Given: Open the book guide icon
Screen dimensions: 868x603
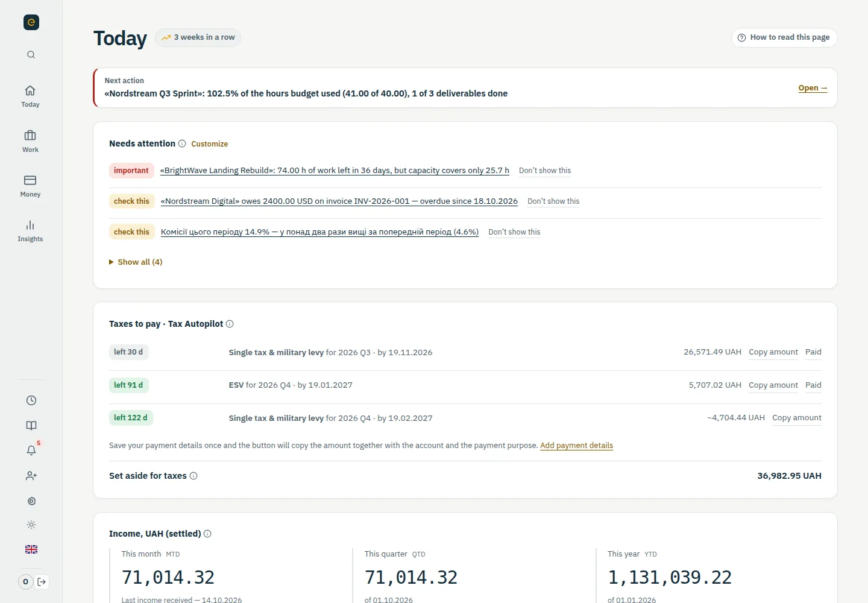Looking at the screenshot, I should pyautogui.click(x=31, y=426).
